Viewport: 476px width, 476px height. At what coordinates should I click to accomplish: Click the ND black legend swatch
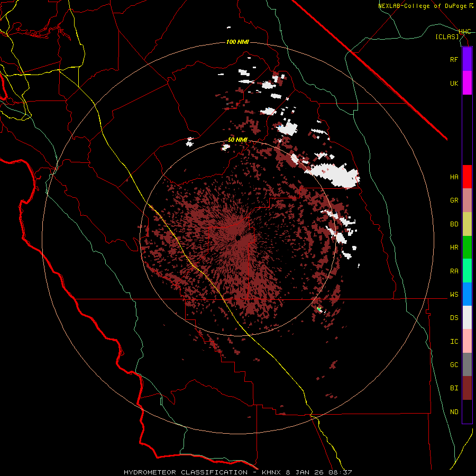click(x=467, y=411)
